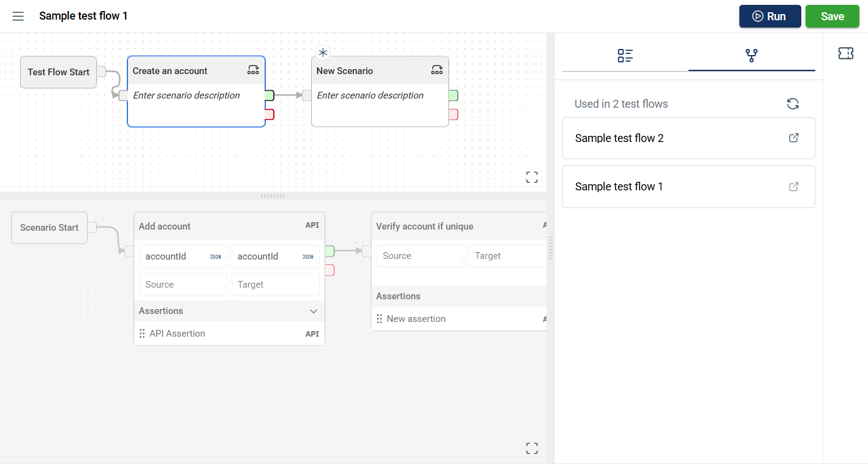Click the green success port on Create an account
The width and height of the screenshot is (868, 467).
click(270, 95)
